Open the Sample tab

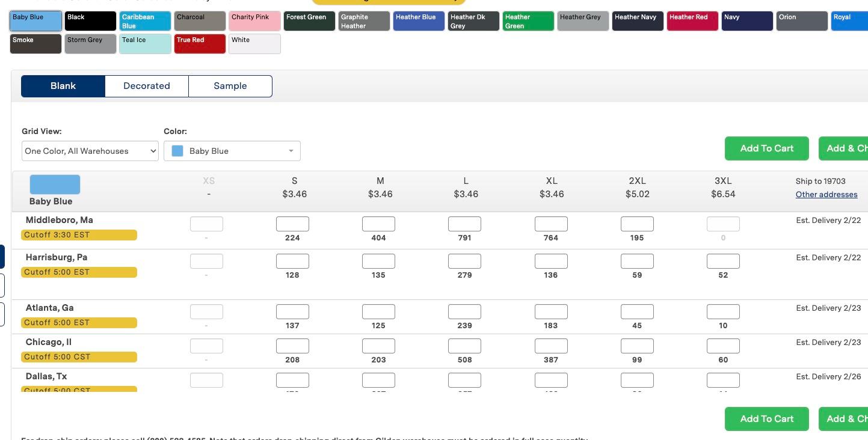click(230, 86)
